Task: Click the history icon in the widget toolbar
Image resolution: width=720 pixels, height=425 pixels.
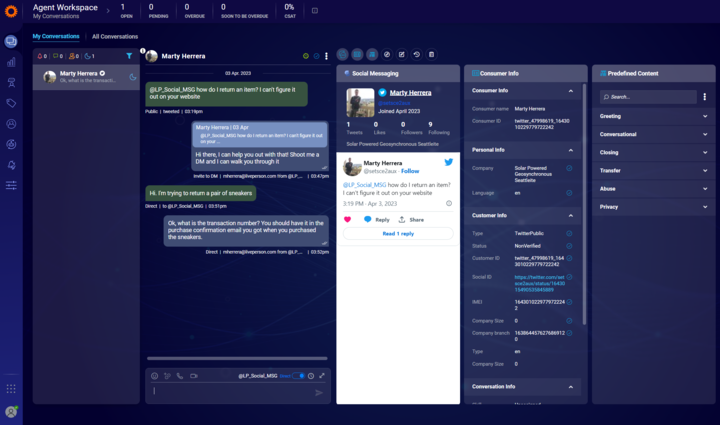Action: pyautogui.click(x=416, y=55)
